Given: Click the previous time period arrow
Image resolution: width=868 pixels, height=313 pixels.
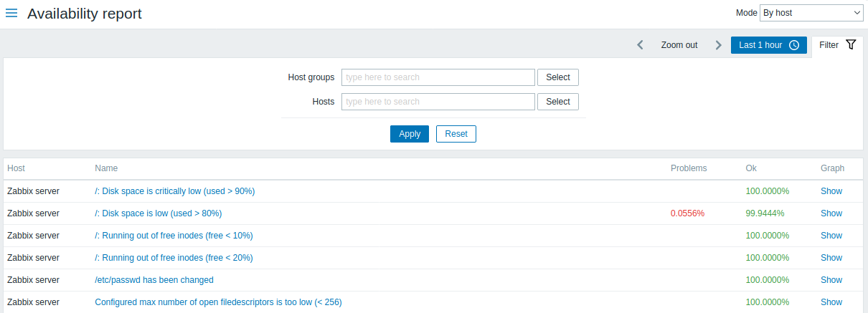Looking at the screenshot, I should point(640,45).
